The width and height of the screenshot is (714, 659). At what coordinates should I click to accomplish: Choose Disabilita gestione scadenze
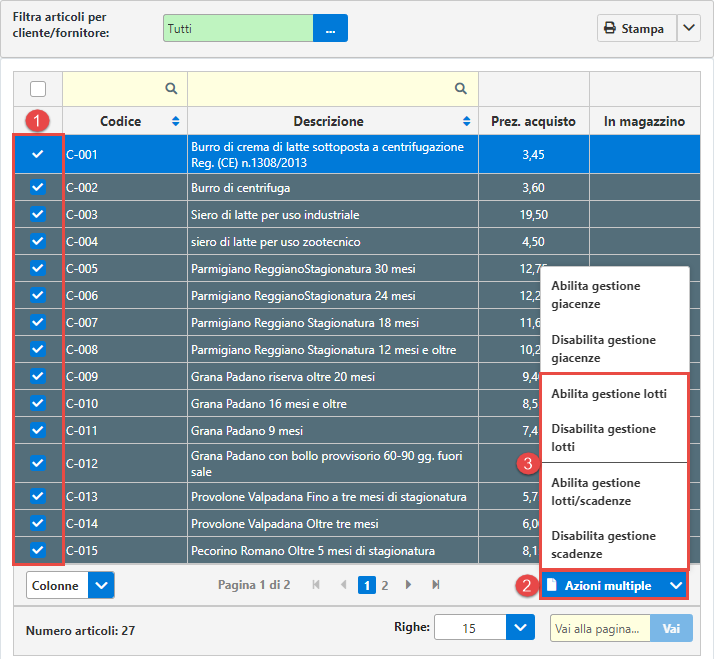coord(603,545)
